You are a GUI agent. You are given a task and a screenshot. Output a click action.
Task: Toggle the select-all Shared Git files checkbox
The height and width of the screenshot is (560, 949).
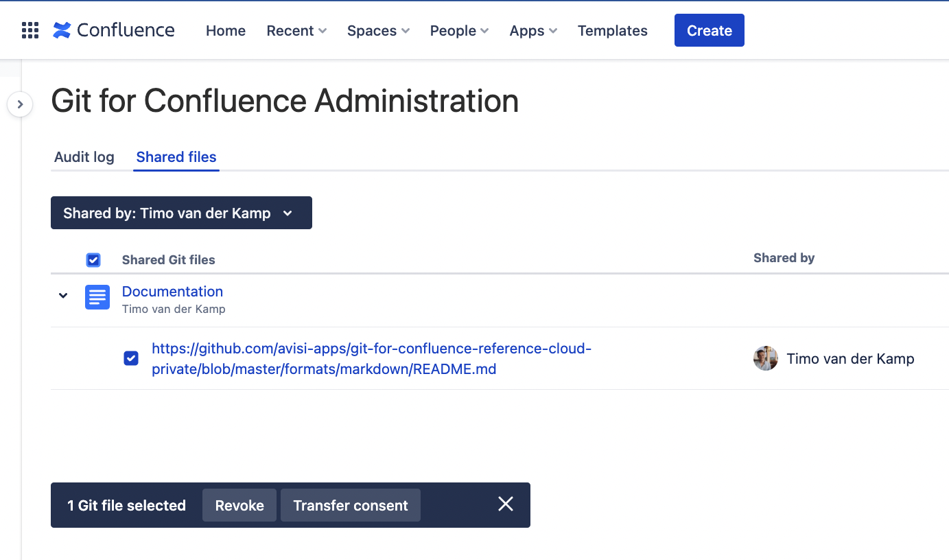coord(93,259)
